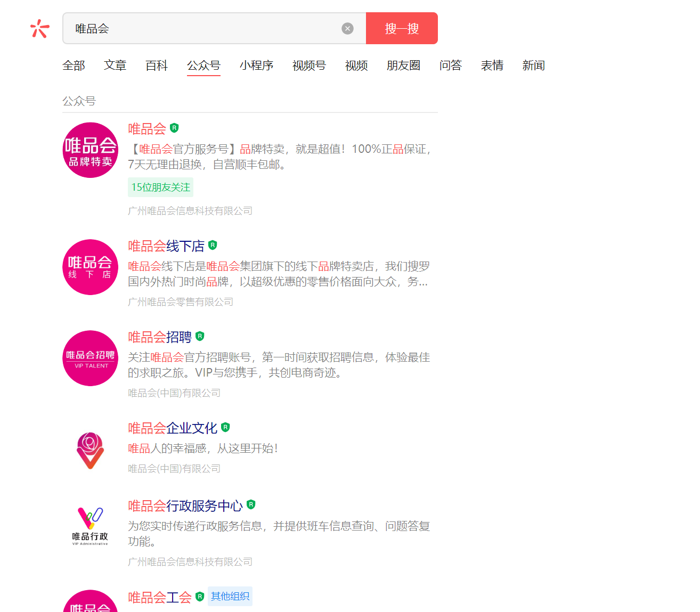The width and height of the screenshot is (700, 612).
Task: Open the 唯品会工会 title link
Action: coord(160,597)
